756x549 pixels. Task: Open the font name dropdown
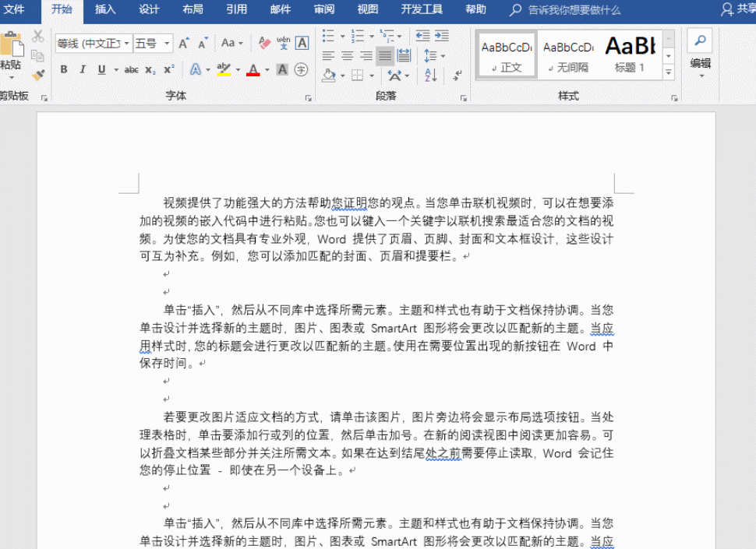coord(127,44)
